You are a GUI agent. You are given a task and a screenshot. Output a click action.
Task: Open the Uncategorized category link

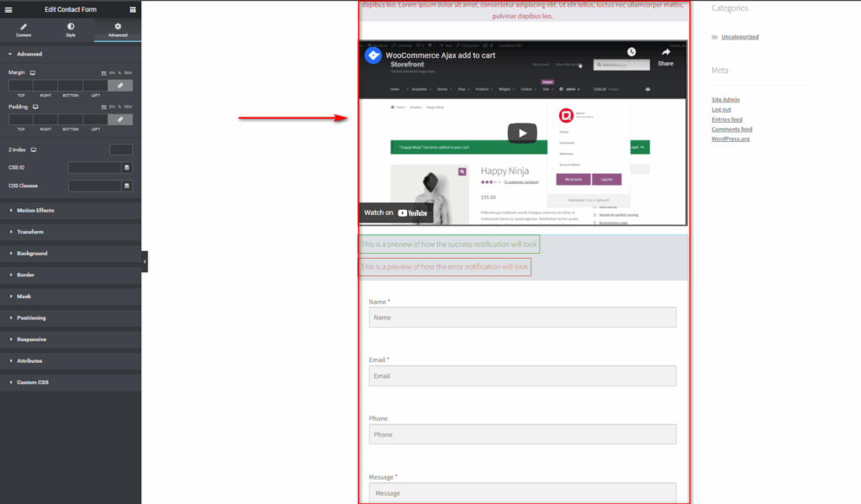coord(740,37)
